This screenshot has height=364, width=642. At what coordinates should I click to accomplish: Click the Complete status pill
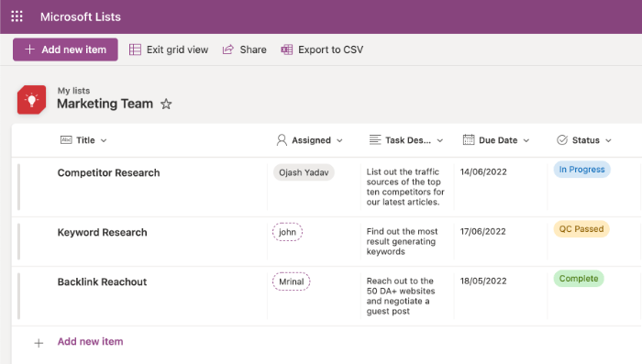tap(579, 279)
